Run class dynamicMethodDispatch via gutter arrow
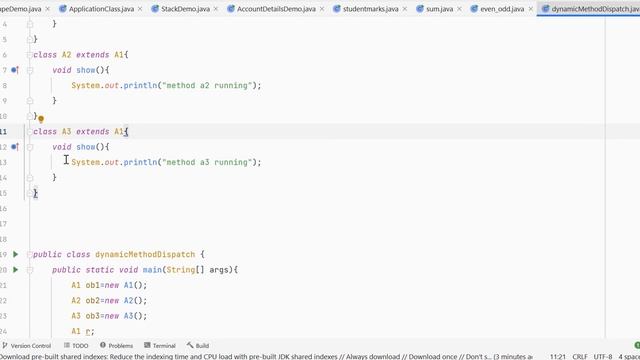This screenshot has width=640, height=360. (x=16, y=254)
